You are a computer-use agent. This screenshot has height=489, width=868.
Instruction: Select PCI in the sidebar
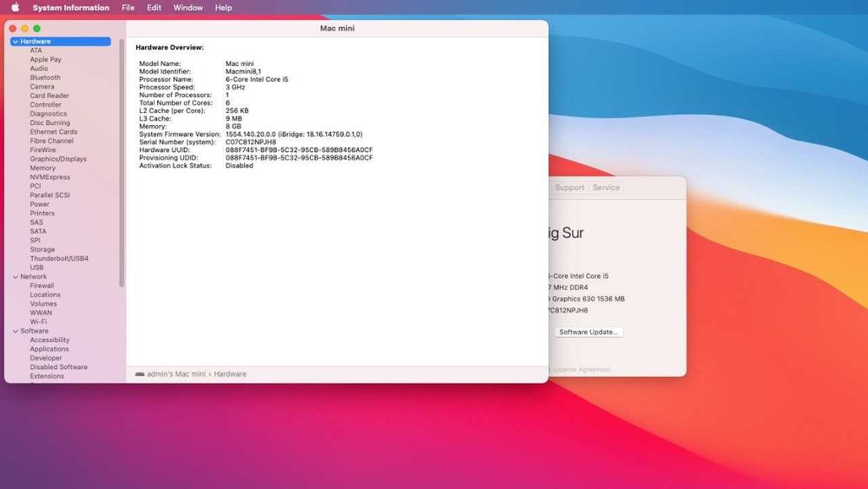coord(36,186)
